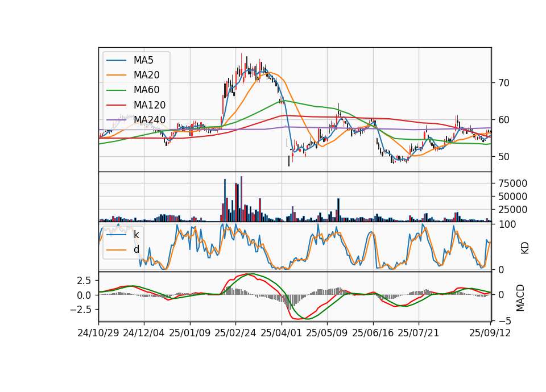546x392 pixels.
Task: Click the MA60 legend label
Action: (146, 90)
